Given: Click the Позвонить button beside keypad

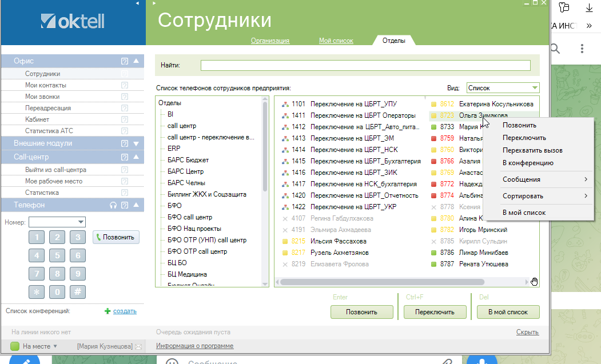Looking at the screenshot, I should pyautogui.click(x=116, y=237).
